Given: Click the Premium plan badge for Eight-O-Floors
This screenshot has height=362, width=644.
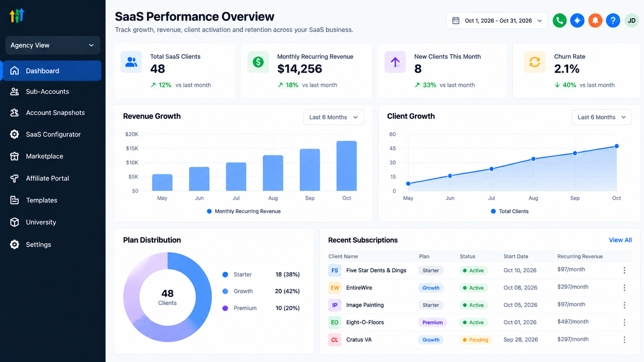Looking at the screenshot, I should point(432,322).
